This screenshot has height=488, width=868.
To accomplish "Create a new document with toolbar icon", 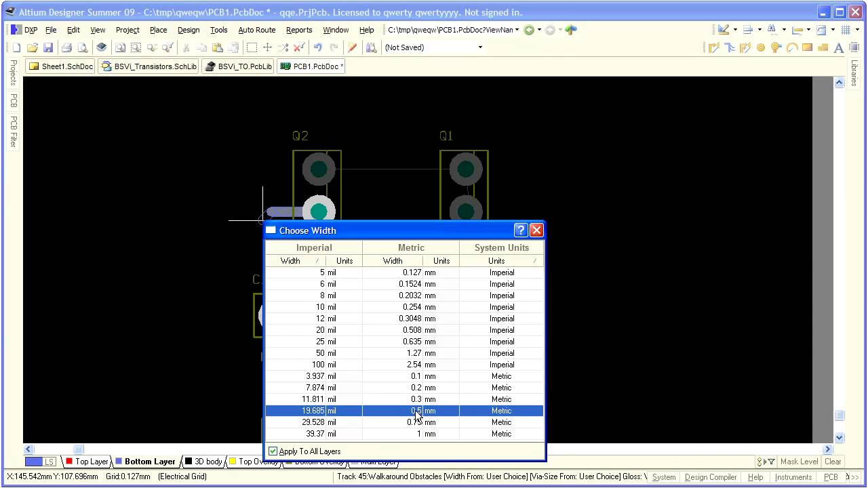I will point(16,47).
